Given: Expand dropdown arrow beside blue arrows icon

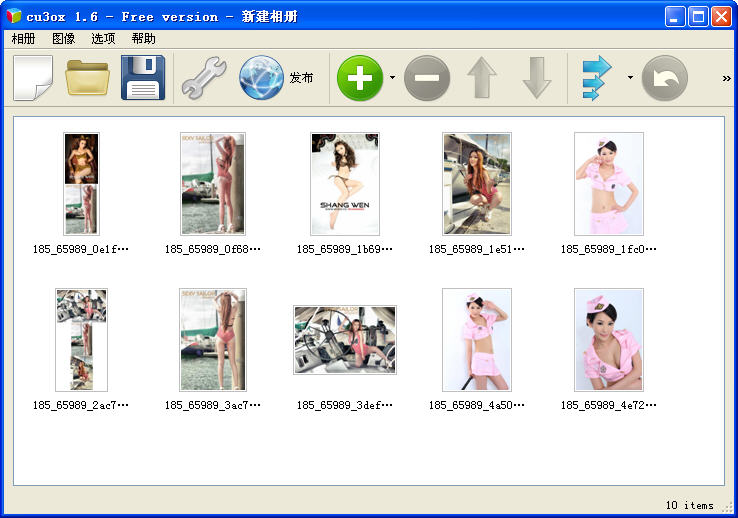Looking at the screenshot, I should pos(629,78).
